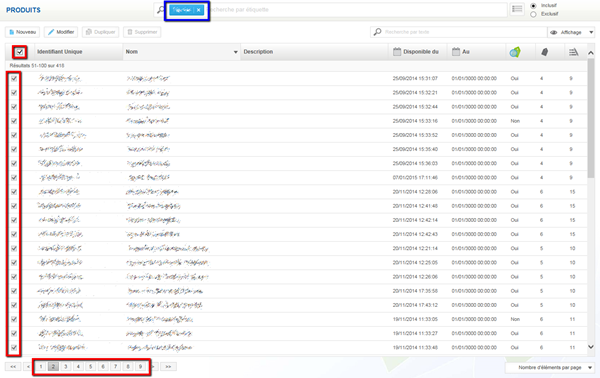Click the green tag column icon
Screen dimensions: 600x378
(515, 52)
